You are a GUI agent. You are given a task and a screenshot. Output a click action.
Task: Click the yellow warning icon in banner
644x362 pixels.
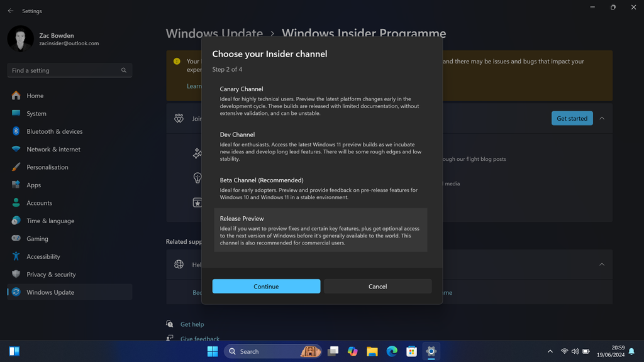[177, 61]
